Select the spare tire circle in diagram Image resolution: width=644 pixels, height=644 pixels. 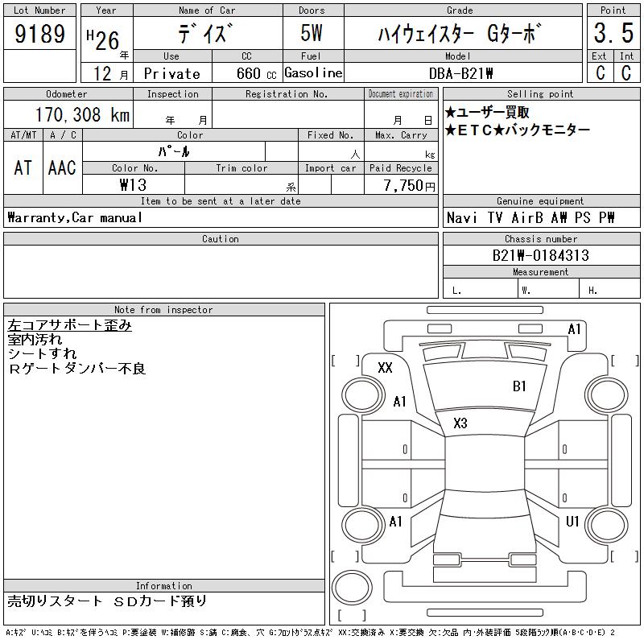point(352,588)
